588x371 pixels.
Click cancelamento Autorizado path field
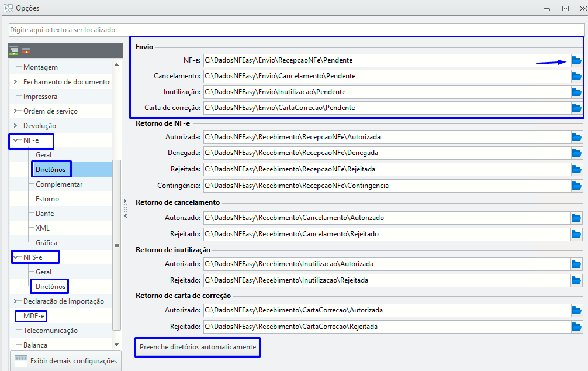pos(387,218)
